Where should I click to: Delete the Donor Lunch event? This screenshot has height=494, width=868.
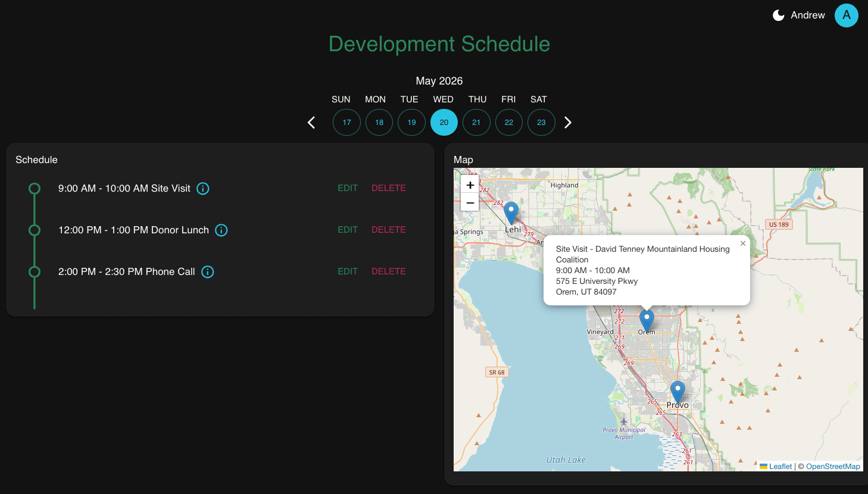tap(389, 230)
